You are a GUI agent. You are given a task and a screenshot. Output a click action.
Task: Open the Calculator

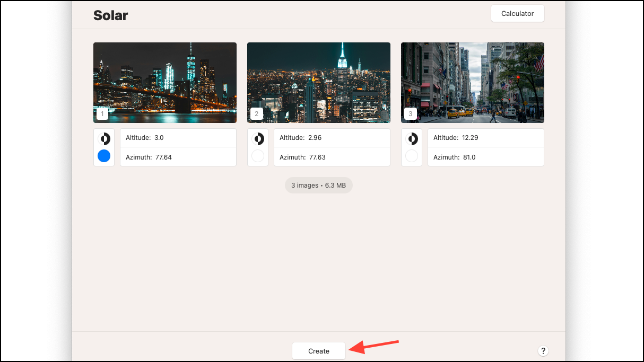pos(518,13)
